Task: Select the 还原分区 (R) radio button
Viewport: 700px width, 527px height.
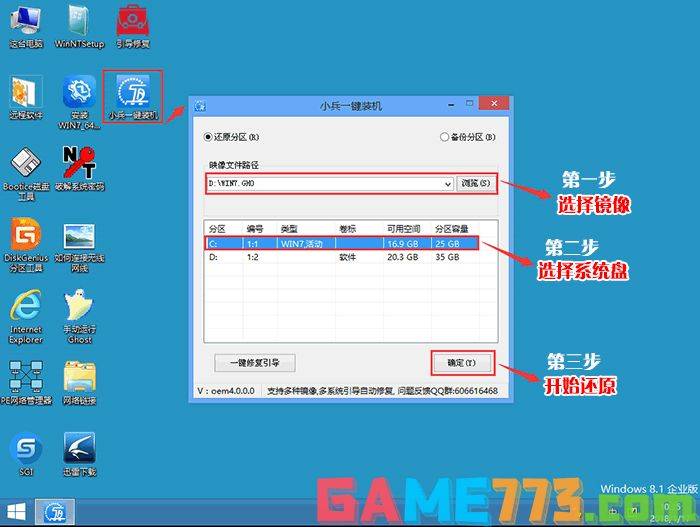Action: 231,137
